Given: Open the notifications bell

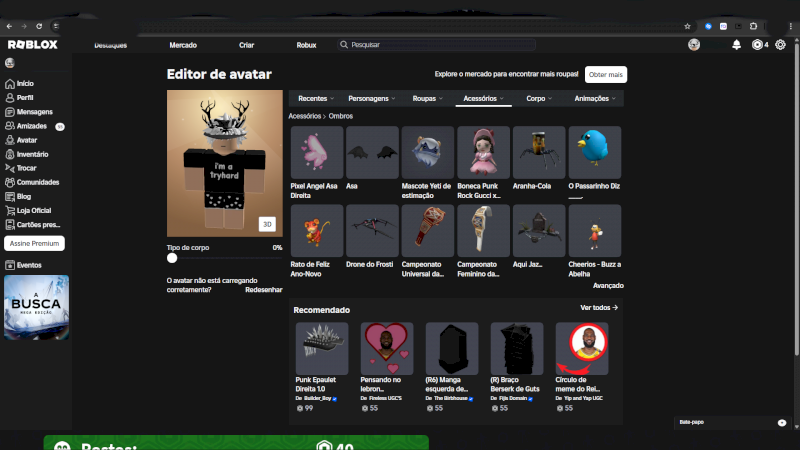Looking at the screenshot, I should click(x=736, y=45).
